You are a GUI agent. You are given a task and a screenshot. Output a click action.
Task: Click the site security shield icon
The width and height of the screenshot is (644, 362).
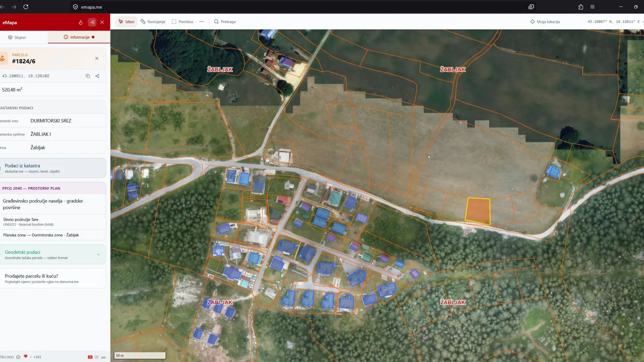click(x=75, y=7)
